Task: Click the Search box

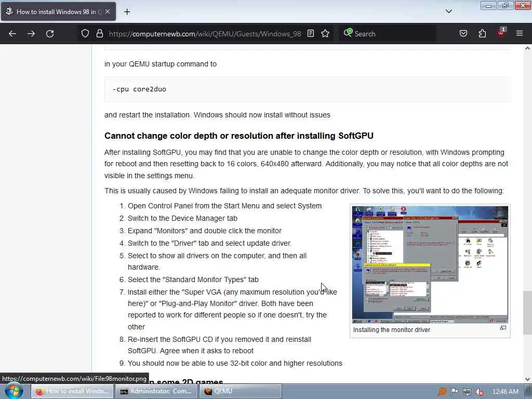Action: coord(388,34)
